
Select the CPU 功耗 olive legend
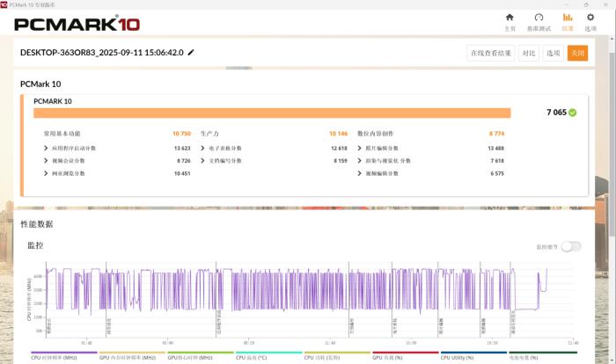coord(337,356)
